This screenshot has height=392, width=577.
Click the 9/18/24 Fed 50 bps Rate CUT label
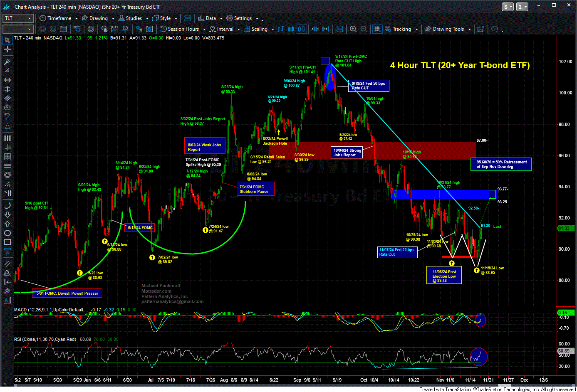369,86
